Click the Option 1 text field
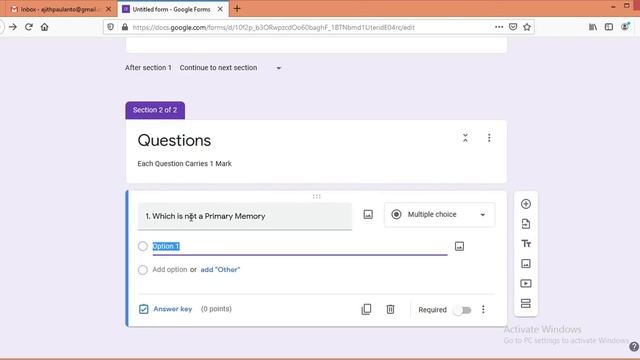640x360 pixels. [x=300, y=247]
